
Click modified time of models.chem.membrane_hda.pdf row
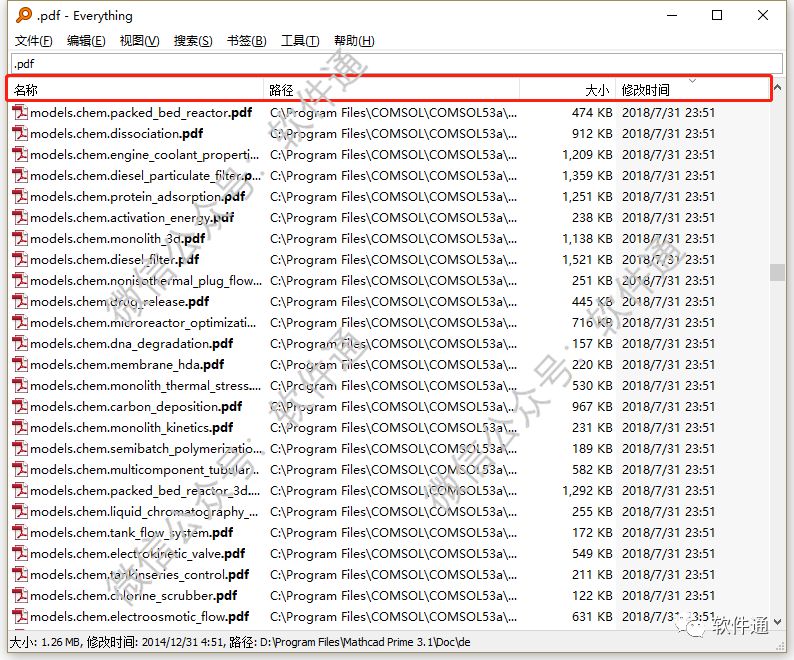[x=668, y=364]
